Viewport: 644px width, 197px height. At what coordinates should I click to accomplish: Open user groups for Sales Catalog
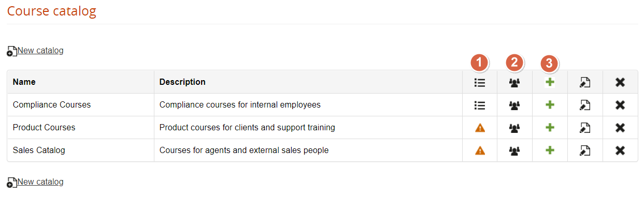point(514,150)
